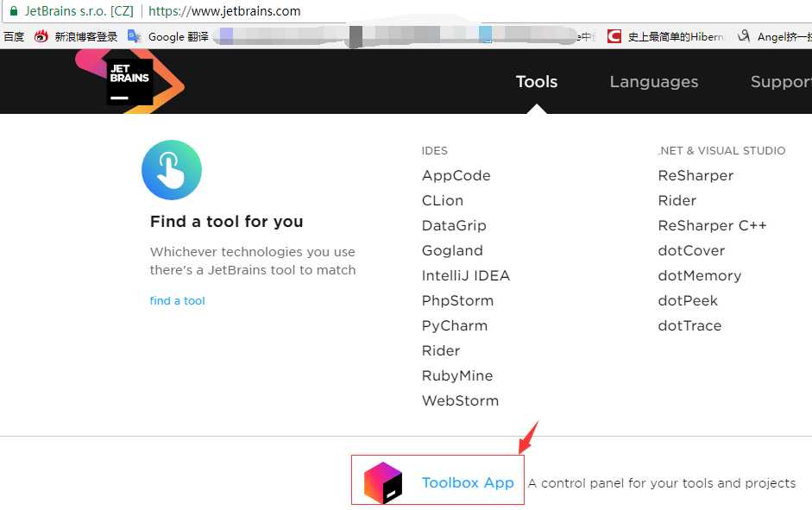Open the dotMemory product page
This screenshot has width=812, height=510.
point(699,275)
